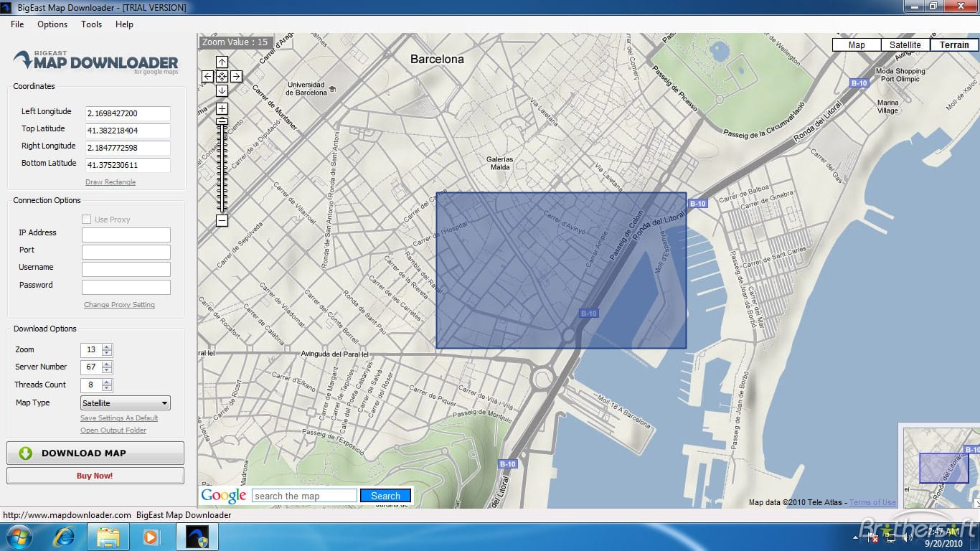Click the BigEast Map Downloader logo
980x551 pixels.
coord(95,62)
